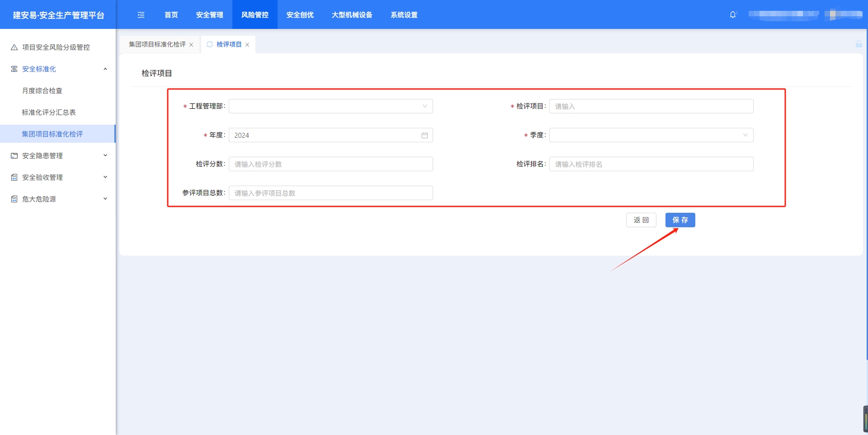Open the 季度 dropdown

[651, 135]
